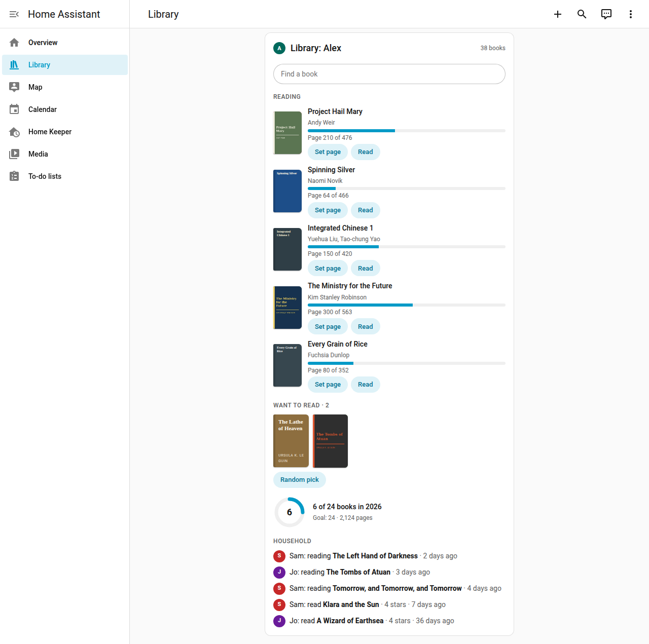This screenshot has width=649, height=644.
Task: Click the Random pick button
Action: [300, 480]
